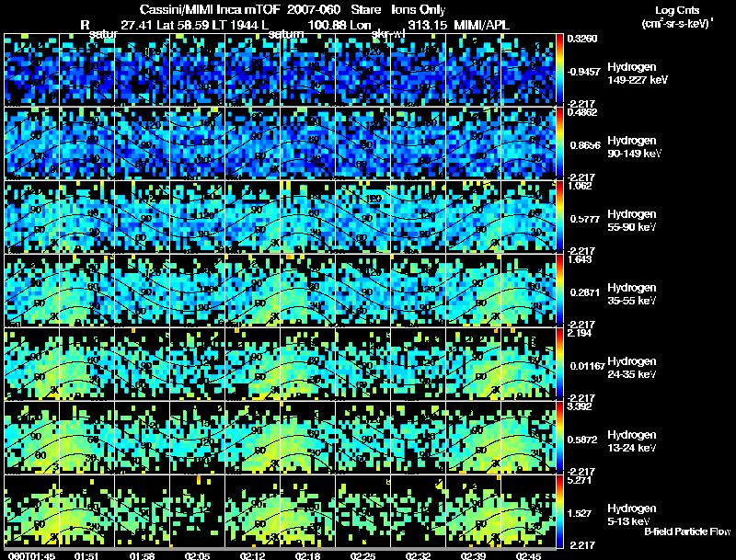736x560 pixels.
Task: Click the '02:18' time label
Action: pyautogui.click(x=307, y=555)
